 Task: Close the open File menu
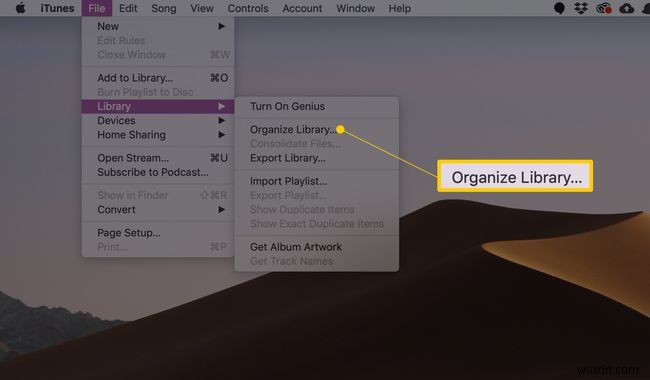tap(97, 8)
